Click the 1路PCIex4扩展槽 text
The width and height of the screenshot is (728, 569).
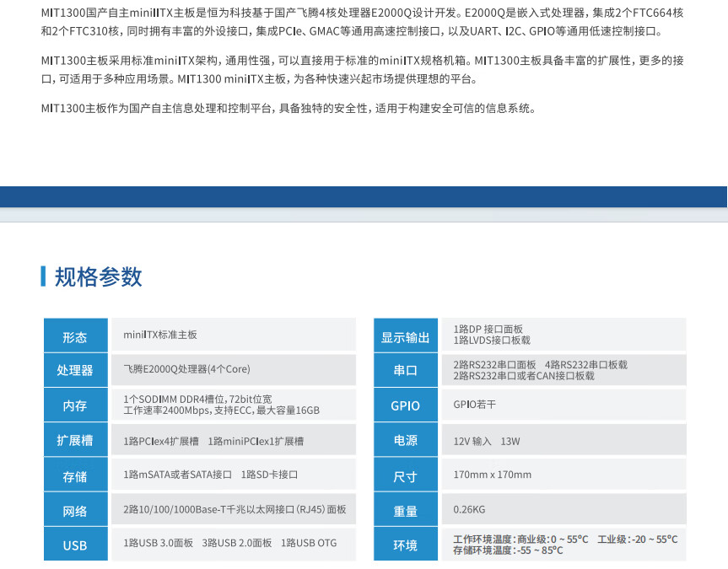160,442
